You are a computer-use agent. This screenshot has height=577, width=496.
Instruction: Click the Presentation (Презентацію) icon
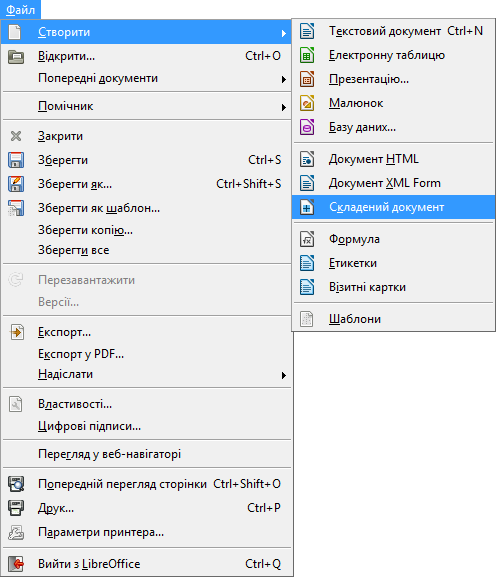pos(307,79)
